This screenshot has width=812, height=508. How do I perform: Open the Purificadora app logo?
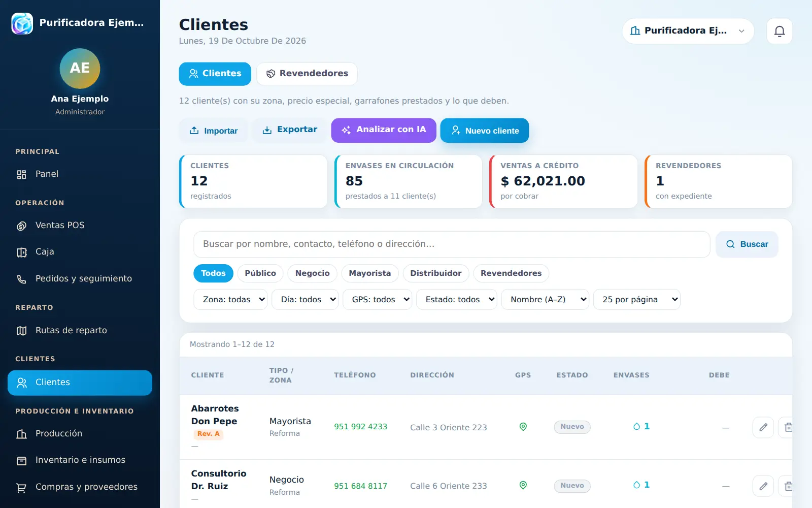tap(22, 23)
